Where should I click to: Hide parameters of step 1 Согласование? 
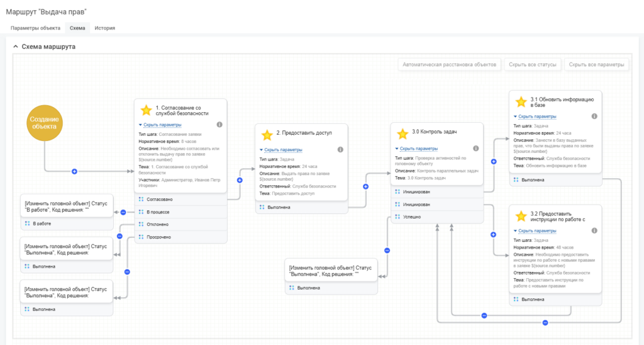click(160, 125)
